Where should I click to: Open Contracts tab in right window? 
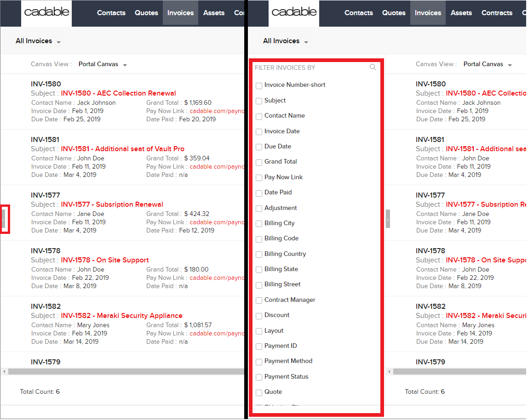[x=497, y=13]
